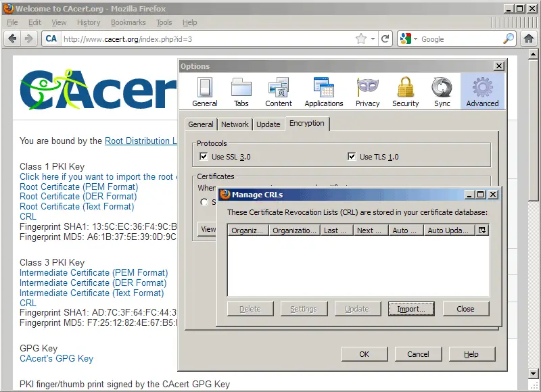Click the CAcert logo on the page

pos(99,89)
